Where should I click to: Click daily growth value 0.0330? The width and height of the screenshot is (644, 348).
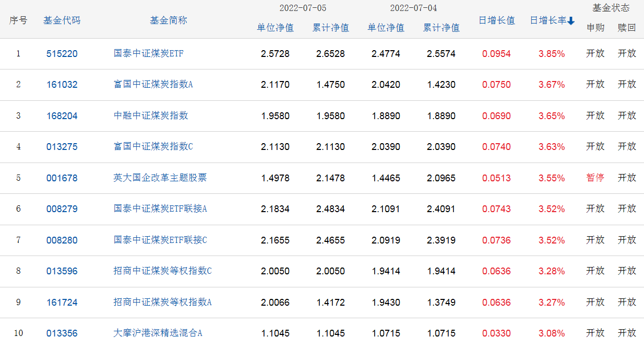pos(496,333)
